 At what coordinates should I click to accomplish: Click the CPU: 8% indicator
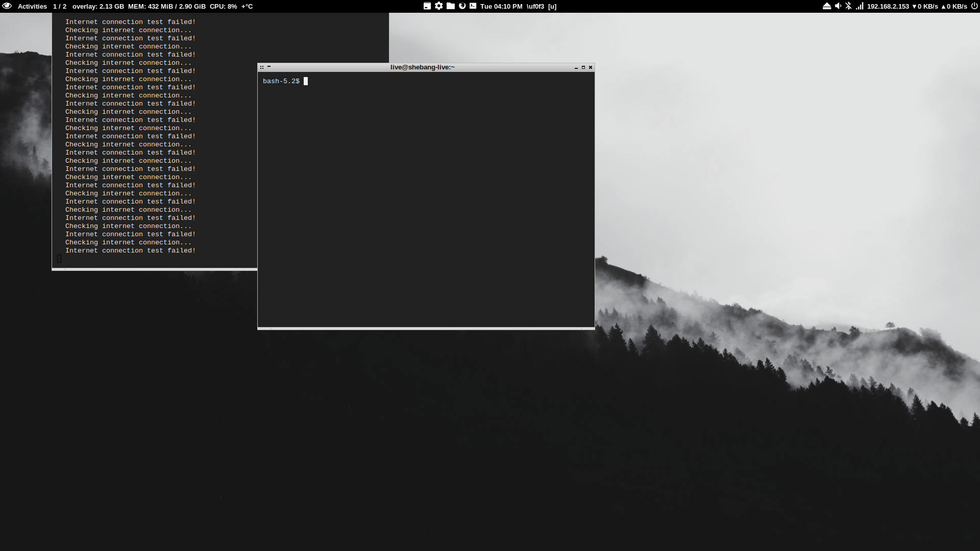coord(223,7)
